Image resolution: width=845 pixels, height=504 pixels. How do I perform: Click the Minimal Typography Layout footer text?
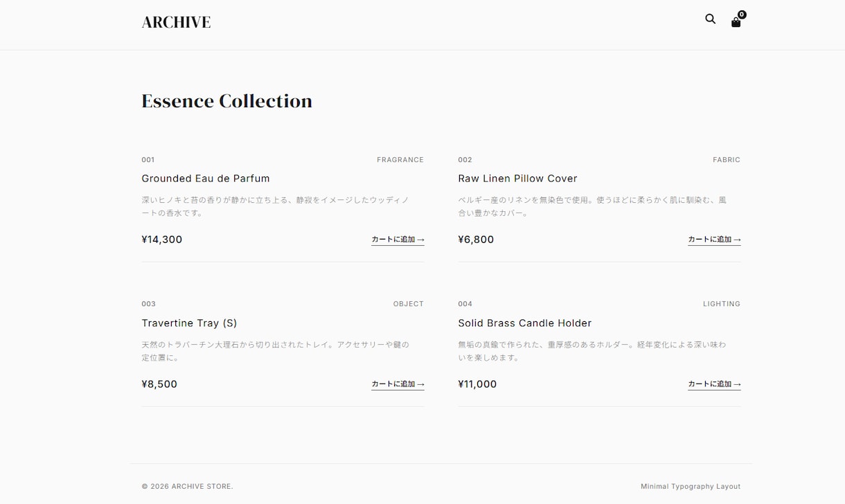click(691, 487)
